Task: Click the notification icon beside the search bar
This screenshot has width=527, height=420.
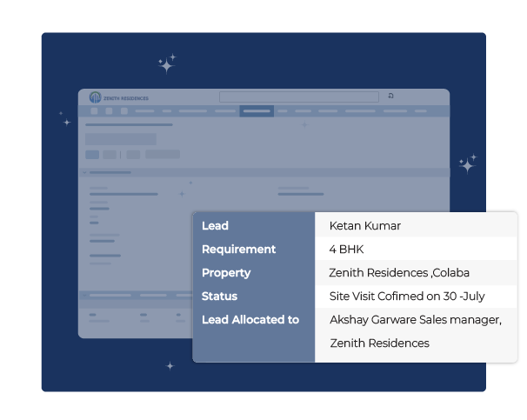Action: click(x=391, y=97)
